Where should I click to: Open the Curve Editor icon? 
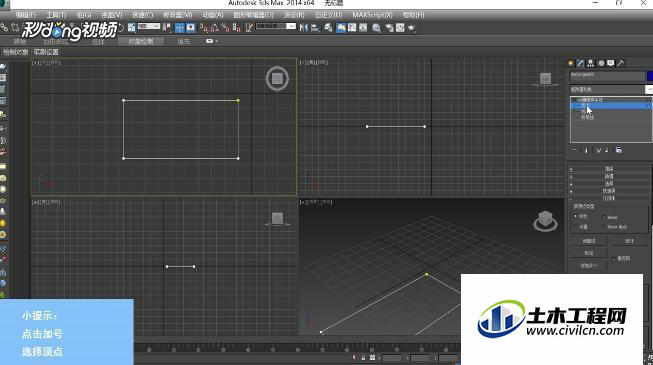coord(352,28)
